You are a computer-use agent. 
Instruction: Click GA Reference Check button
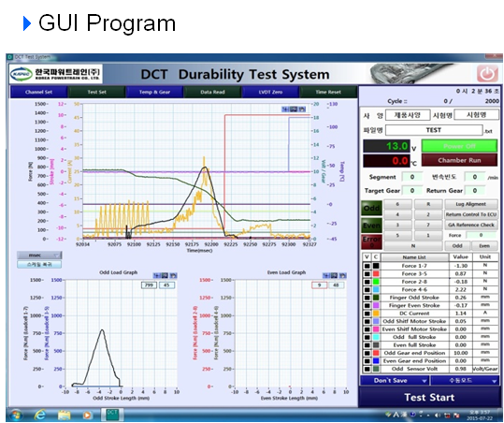[x=471, y=225]
